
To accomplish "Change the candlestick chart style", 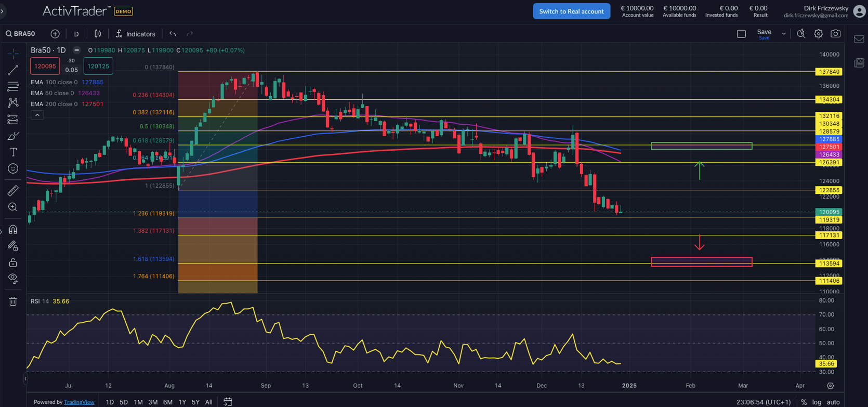I will tap(98, 34).
